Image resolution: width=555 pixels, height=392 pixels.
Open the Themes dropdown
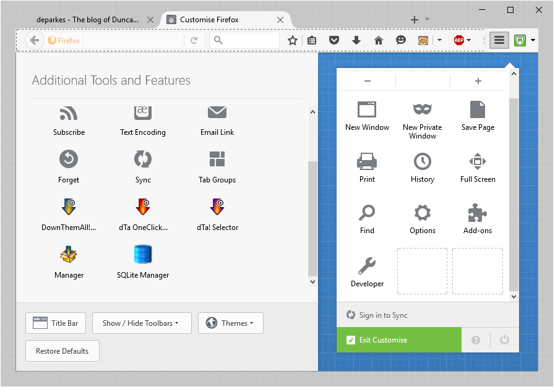(230, 323)
